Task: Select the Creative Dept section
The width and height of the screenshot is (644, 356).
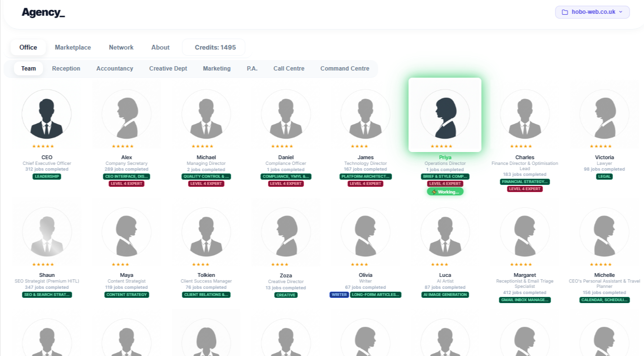Action: point(168,68)
